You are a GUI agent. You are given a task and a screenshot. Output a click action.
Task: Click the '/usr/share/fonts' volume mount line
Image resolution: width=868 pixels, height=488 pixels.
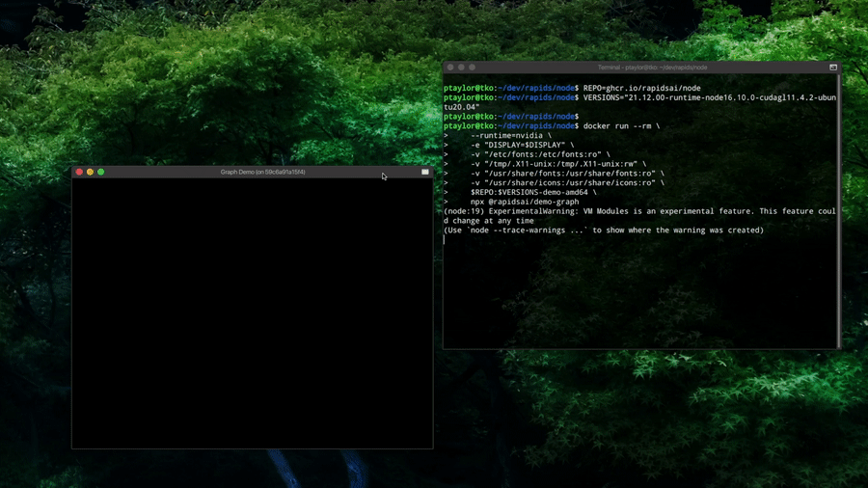click(554, 174)
